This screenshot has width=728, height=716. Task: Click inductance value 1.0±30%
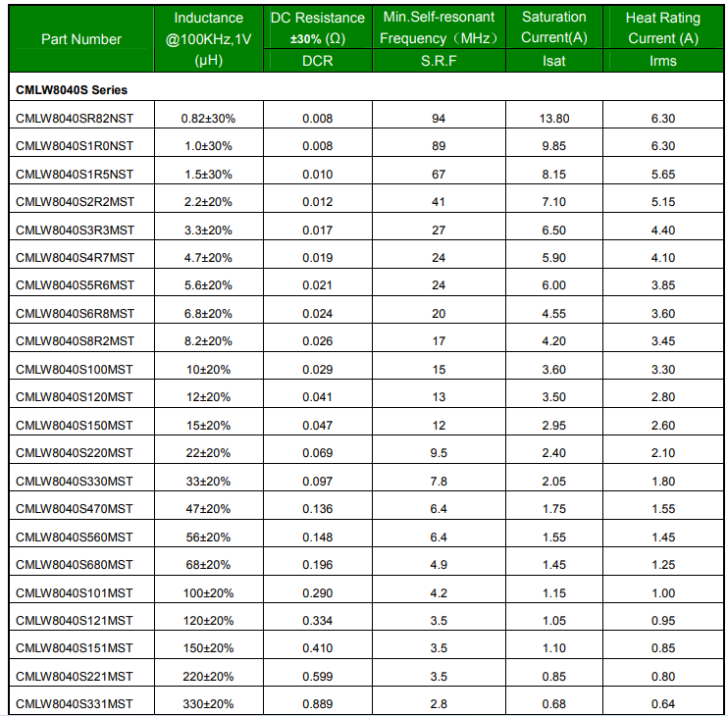pos(208,146)
